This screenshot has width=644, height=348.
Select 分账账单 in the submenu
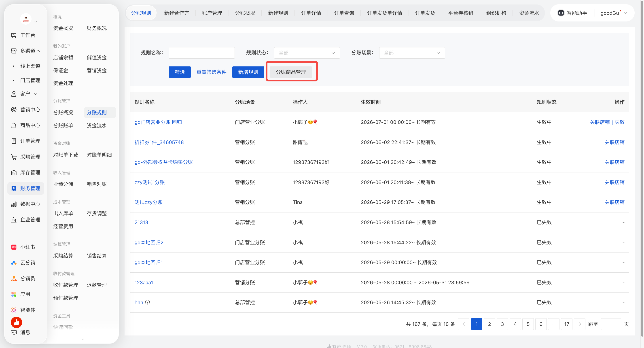63,125
